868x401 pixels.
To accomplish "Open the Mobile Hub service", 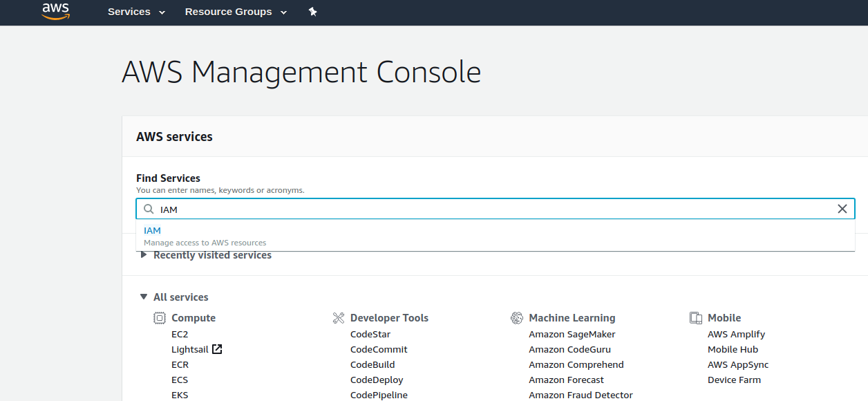I will coord(733,349).
